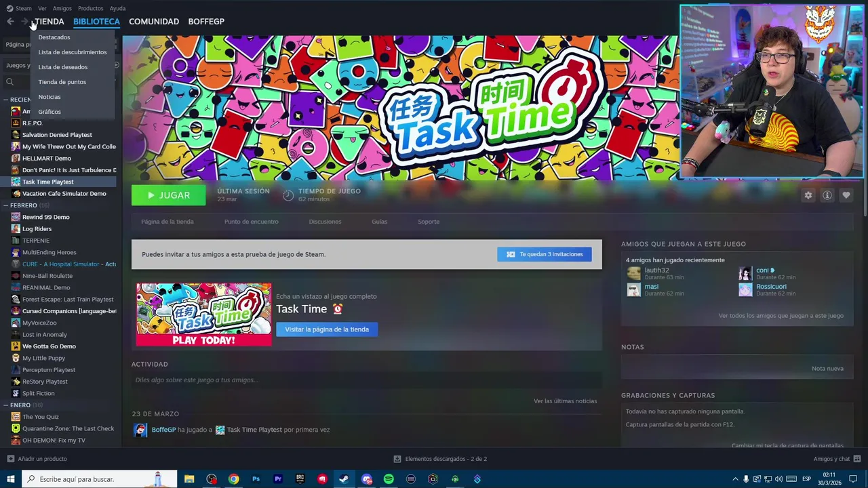Image resolution: width=868 pixels, height=488 pixels.
Task: Click Windows search box on taskbar
Action: (99, 479)
